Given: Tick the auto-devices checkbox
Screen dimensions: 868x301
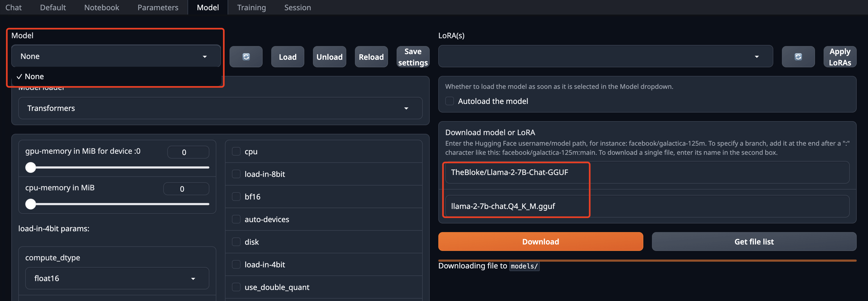Looking at the screenshot, I should 236,219.
